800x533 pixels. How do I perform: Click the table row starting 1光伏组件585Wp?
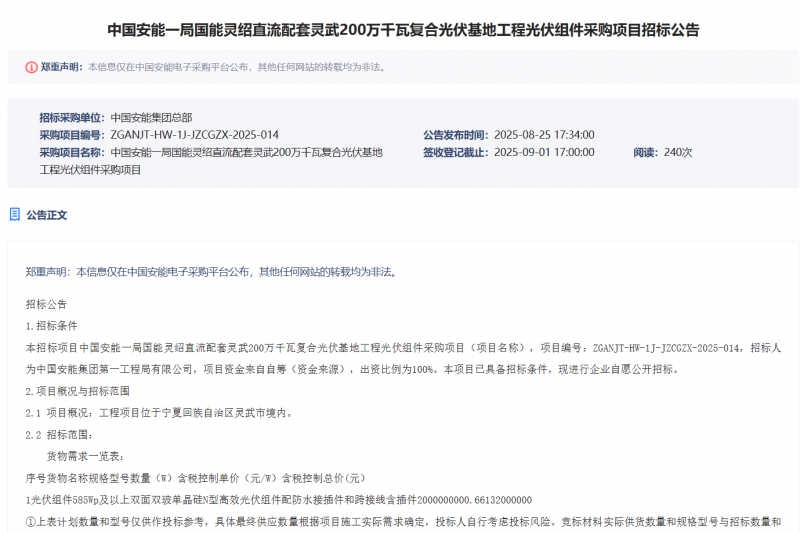click(x=278, y=500)
